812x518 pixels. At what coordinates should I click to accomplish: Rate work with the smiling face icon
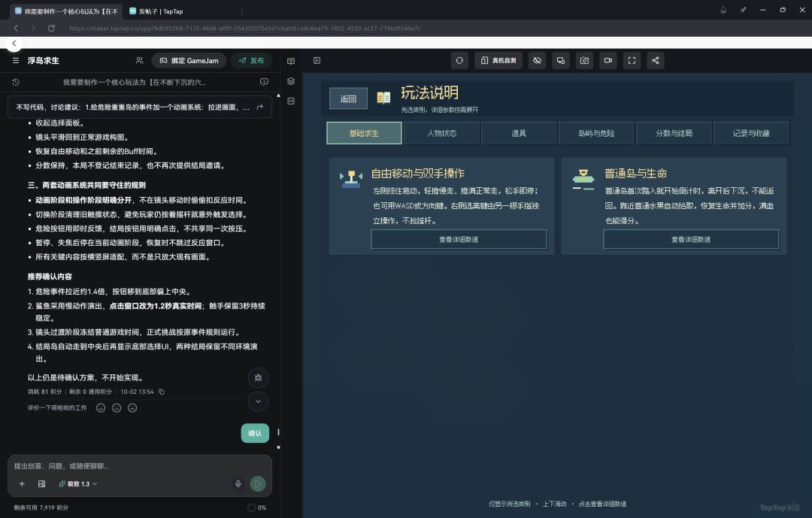coord(101,408)
